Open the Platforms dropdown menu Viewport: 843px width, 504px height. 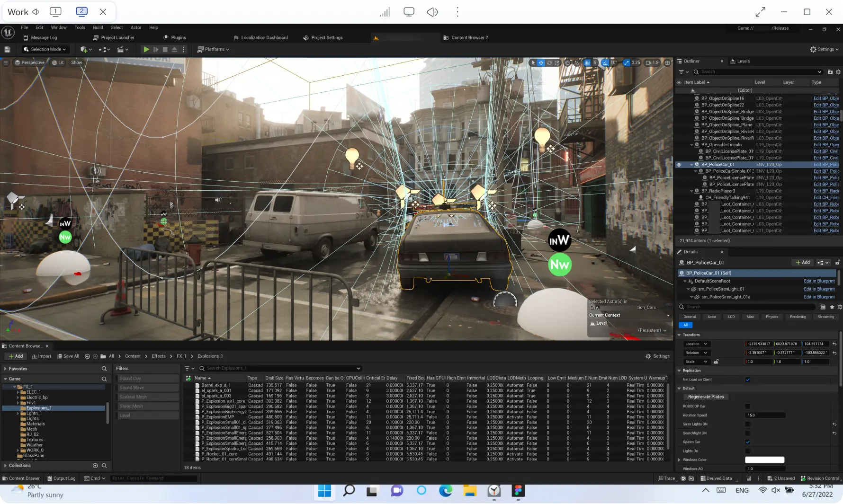tap(214, 49)
